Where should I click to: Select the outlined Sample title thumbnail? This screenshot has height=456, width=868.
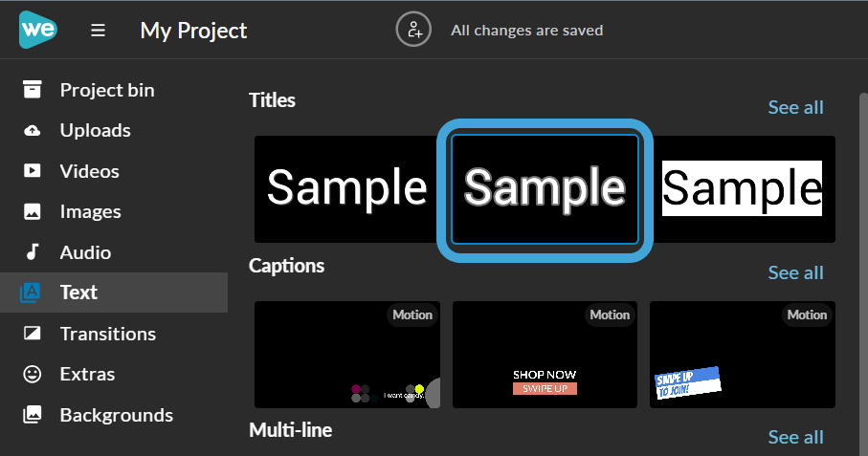coord(545,188)
